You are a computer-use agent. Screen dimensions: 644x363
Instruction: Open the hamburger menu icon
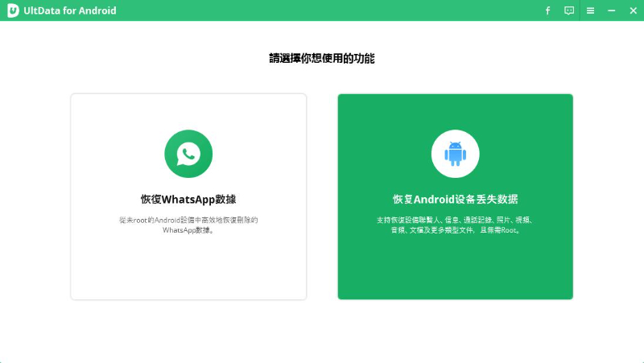tap(590, 10)
